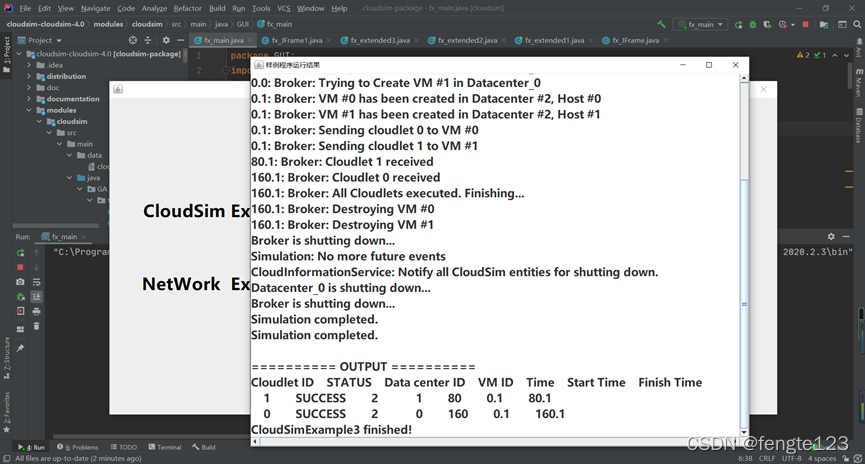Open Project Structure icon in top toolbar

click(x=824, y=24)
